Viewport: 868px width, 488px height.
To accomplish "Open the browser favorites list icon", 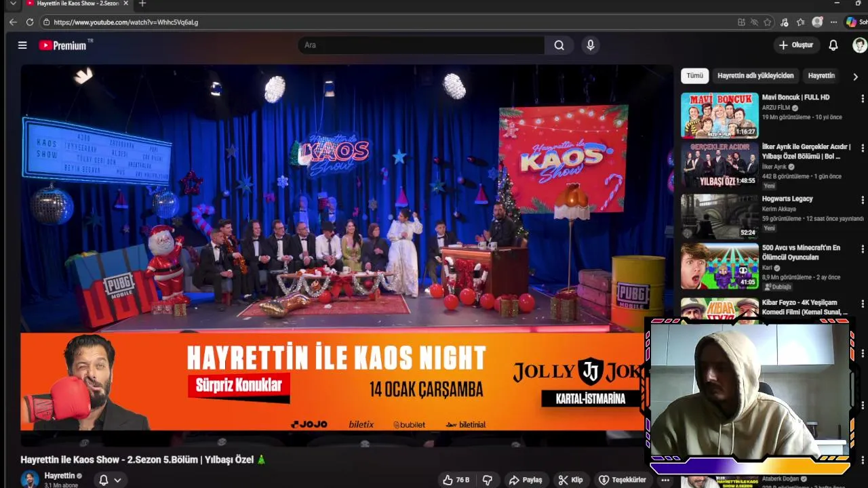I will (x=801, y=22).
